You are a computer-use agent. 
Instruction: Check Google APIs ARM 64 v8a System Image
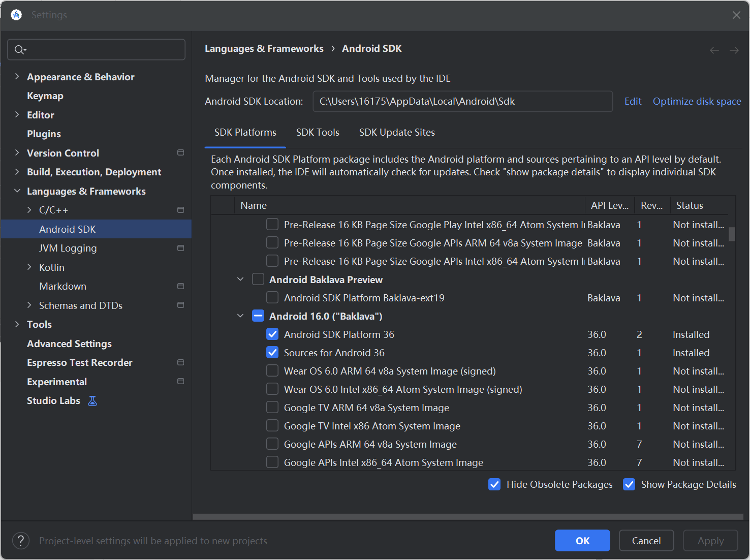pyautogui.click(x=272, y=444)
